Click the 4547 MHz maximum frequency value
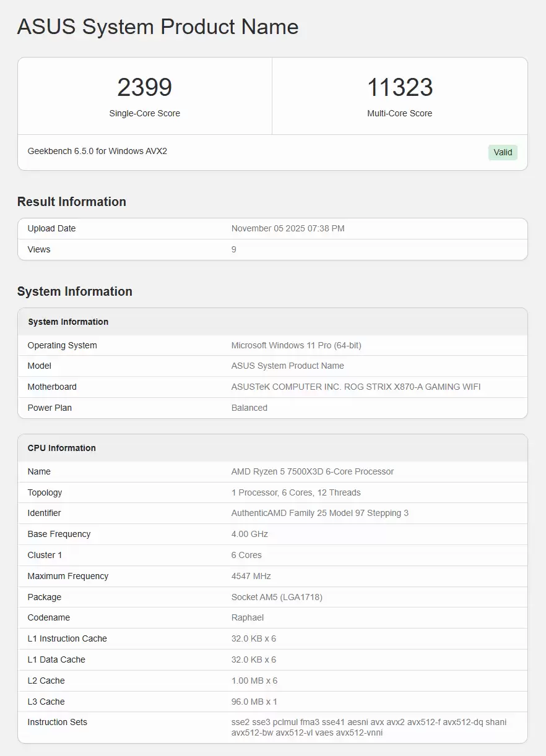This screenshot has width=546, height=756. [x=251, y=576]
